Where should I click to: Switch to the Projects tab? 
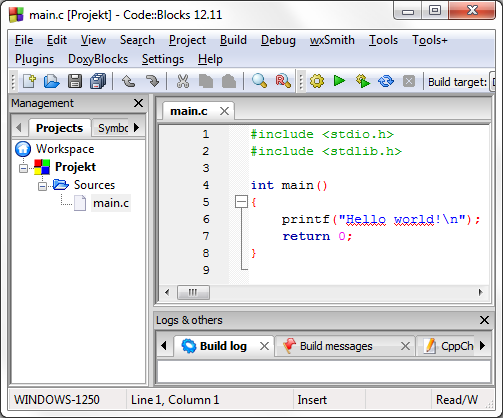pyautogui.click(x=59, y=128)
